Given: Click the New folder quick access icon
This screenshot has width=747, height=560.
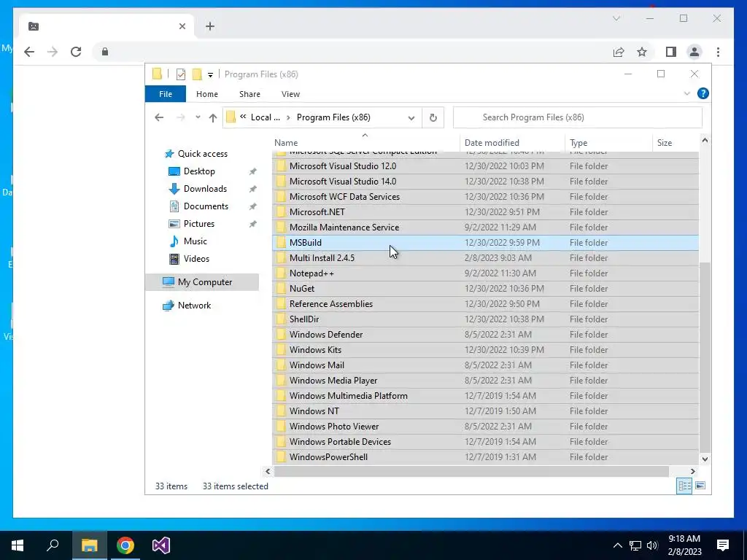Looking at the screenshot, I should [197, 74].
